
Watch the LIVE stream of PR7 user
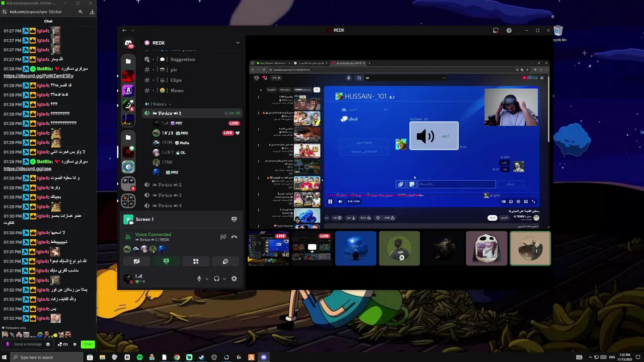234,123
